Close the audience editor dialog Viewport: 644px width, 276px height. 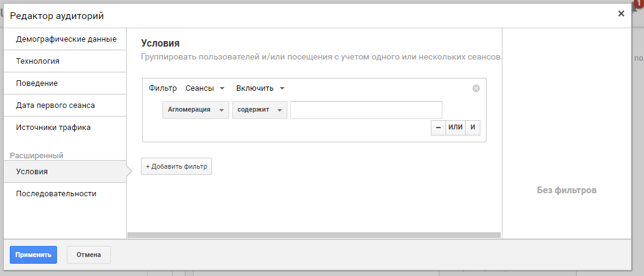click(x=621, y=13)
